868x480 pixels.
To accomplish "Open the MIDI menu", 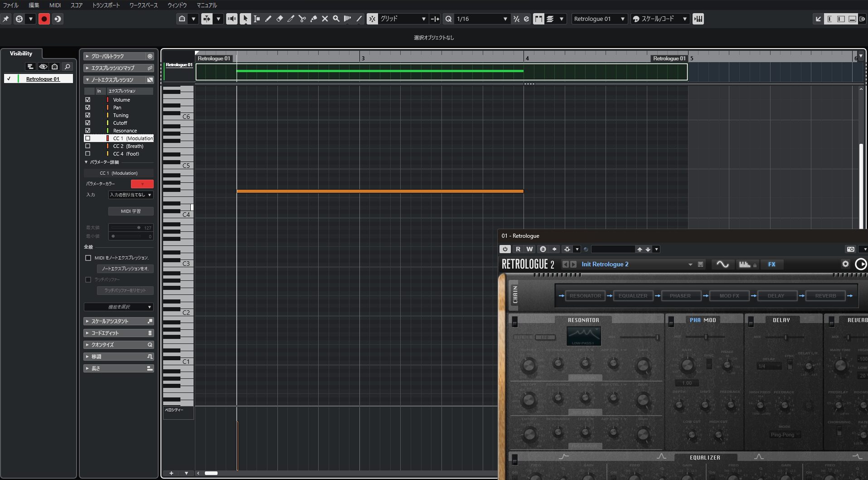I will click(x=55, y=5).
